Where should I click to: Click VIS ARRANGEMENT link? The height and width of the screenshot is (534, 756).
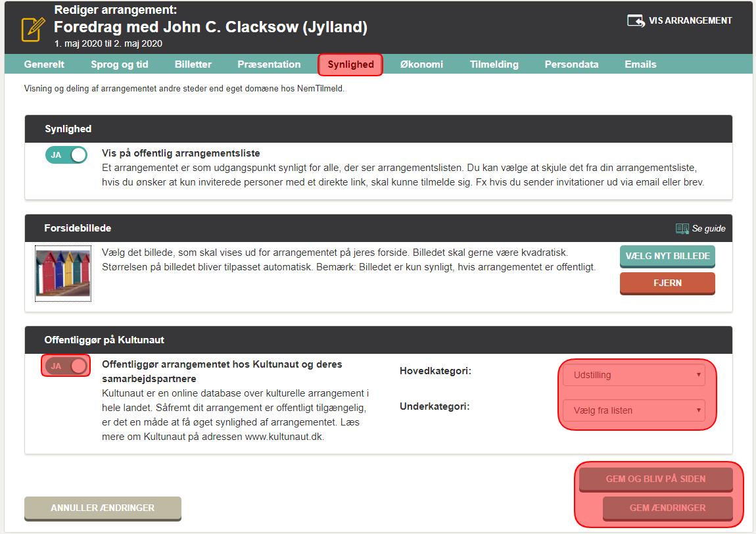pos(690,21)
